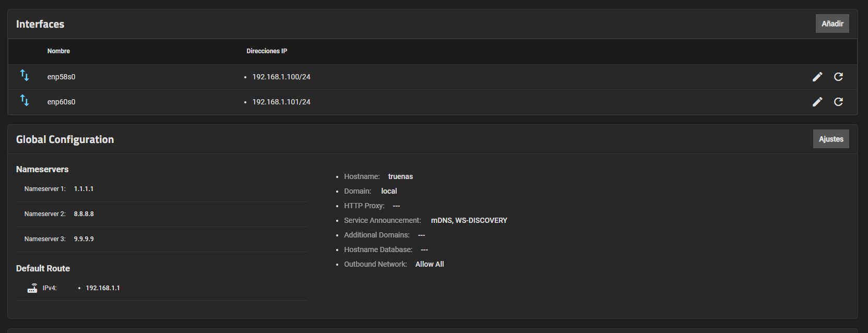Screen dimensions: 868x333
Task: Click the Outbound Network value Allow All
Action: (430, 264)
